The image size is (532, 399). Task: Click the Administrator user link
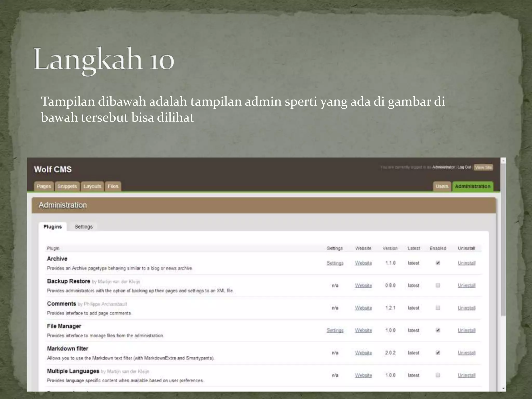click(443, 167)
